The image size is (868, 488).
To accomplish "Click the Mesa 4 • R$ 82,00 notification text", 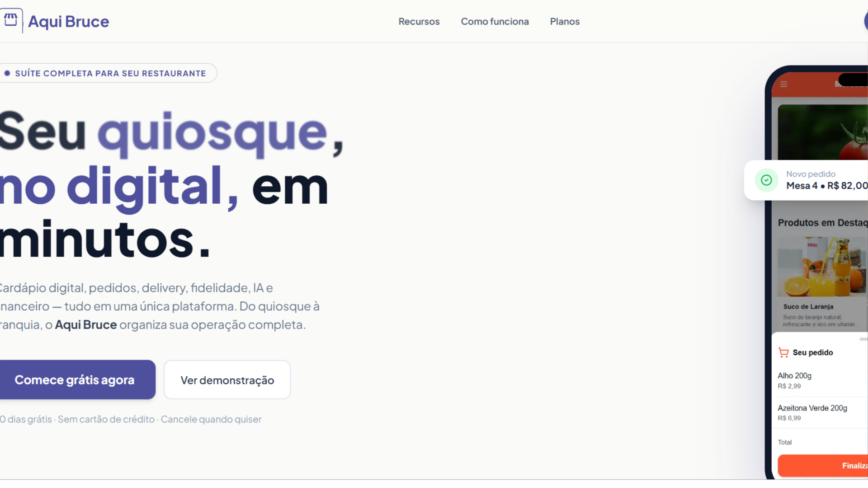I will 827,186.
